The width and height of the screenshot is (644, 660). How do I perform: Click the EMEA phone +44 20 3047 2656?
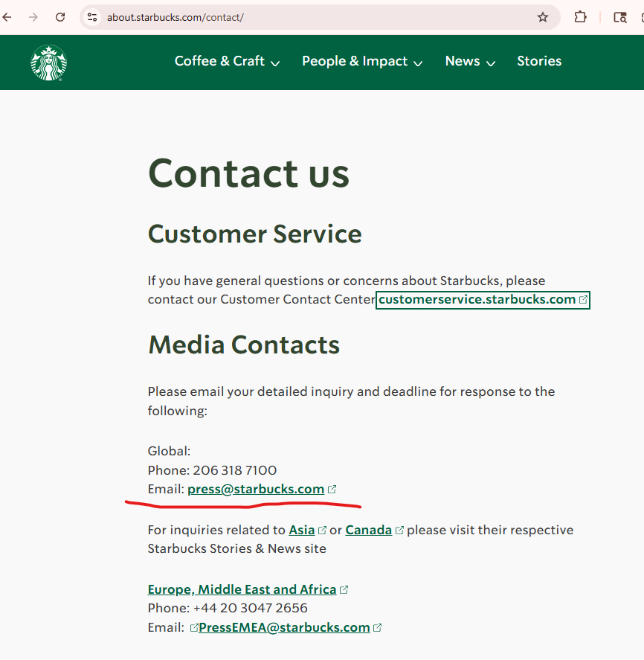tap(251, 608)
